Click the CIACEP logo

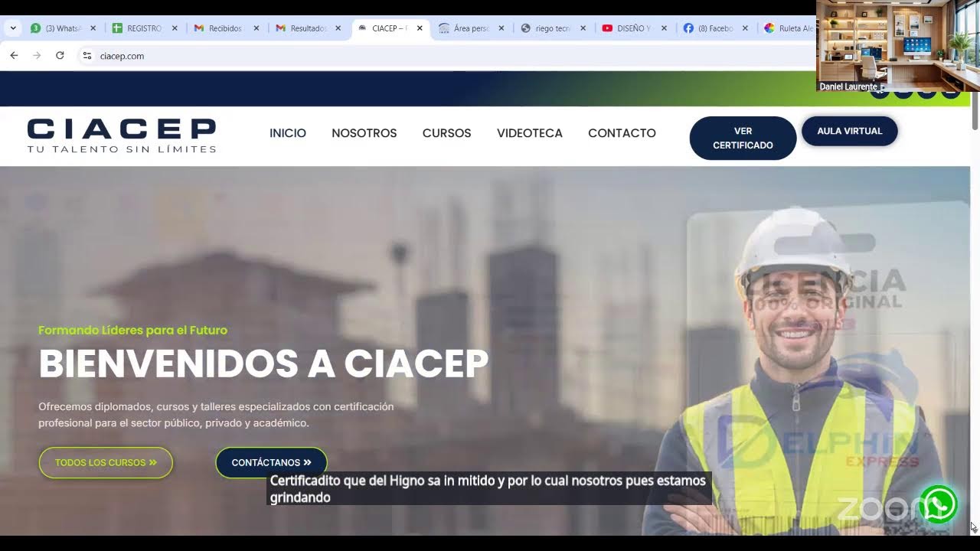point(122,135)
